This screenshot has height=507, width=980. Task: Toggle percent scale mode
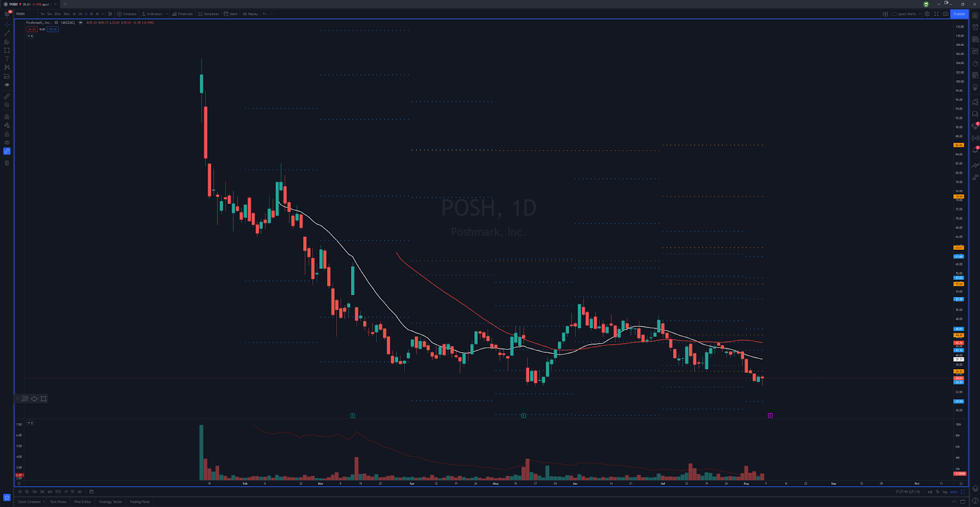(x=937, y=492)
